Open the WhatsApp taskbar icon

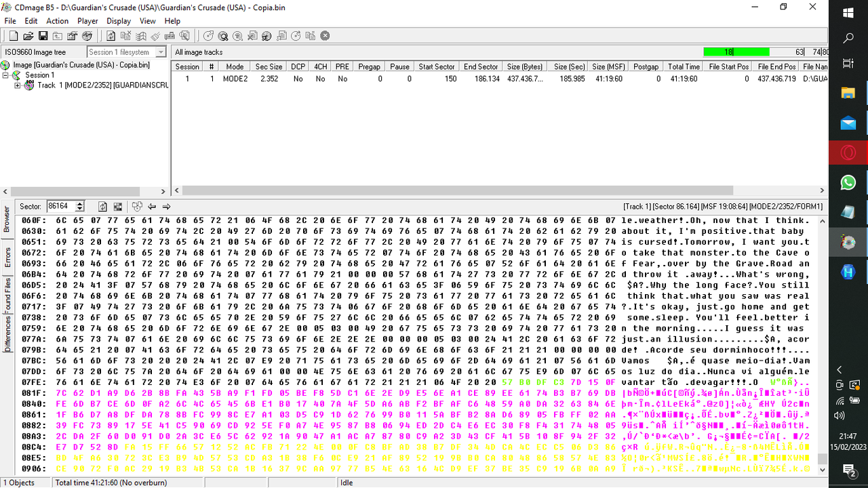[848, 182]
